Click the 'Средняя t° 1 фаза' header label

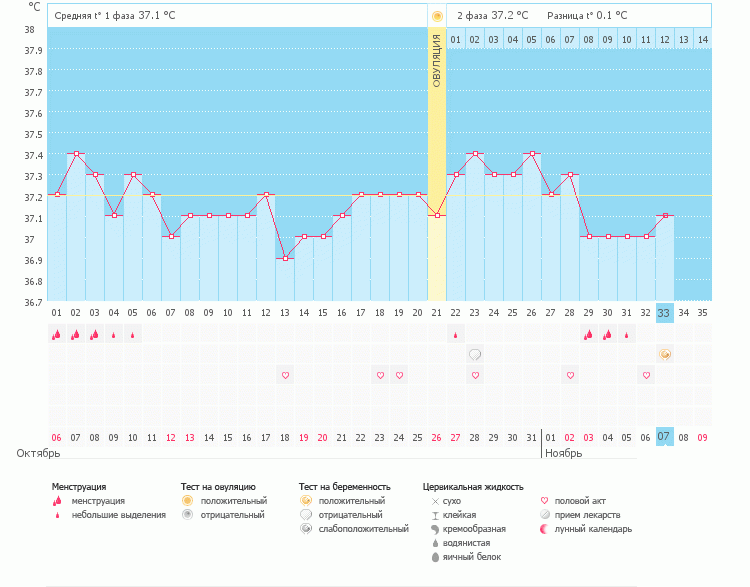[96, 16]
